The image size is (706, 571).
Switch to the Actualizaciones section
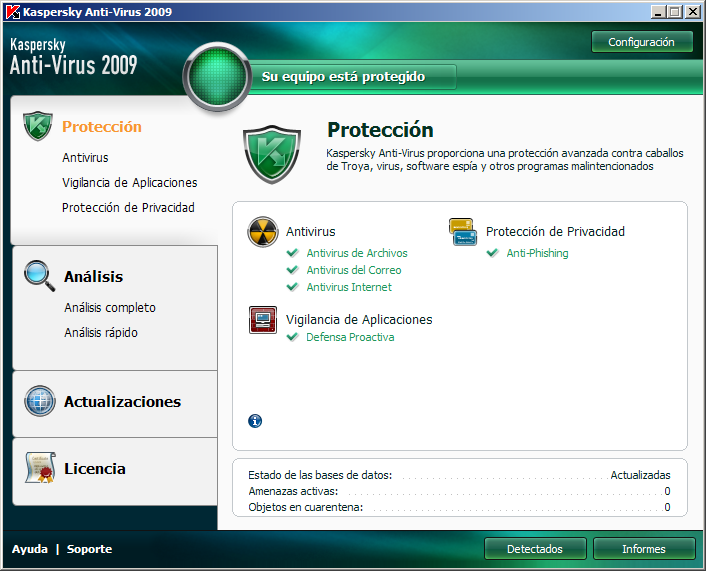[122, 402]
